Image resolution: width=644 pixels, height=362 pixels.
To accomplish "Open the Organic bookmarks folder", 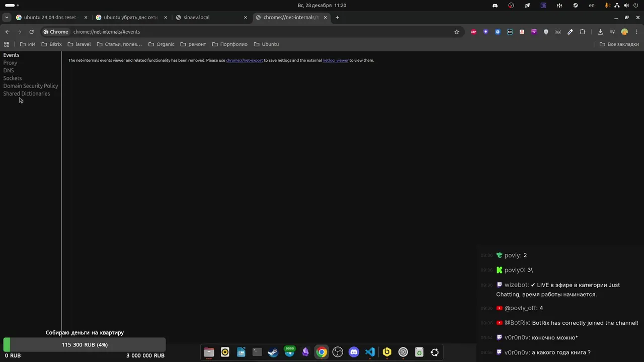I will coord(162,44).
